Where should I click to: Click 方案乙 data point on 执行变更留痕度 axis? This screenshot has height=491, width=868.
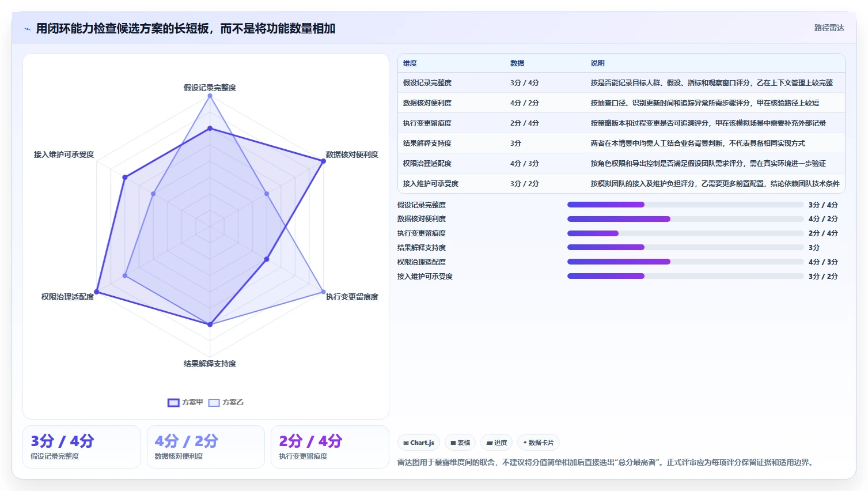pos(323,292)
